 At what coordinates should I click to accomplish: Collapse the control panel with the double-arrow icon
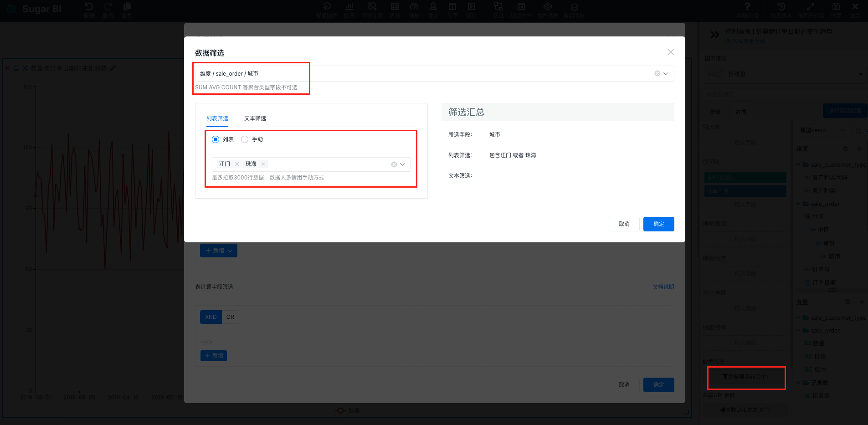pos(715,34)
